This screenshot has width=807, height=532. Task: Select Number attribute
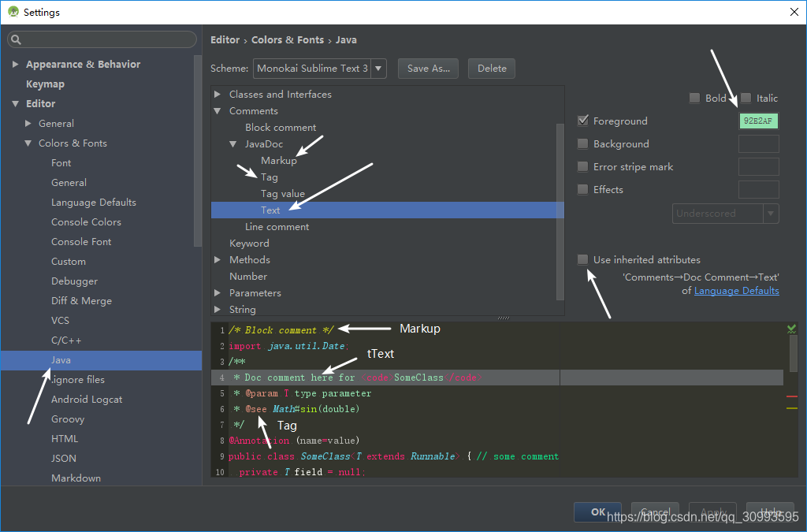(248, 277)
